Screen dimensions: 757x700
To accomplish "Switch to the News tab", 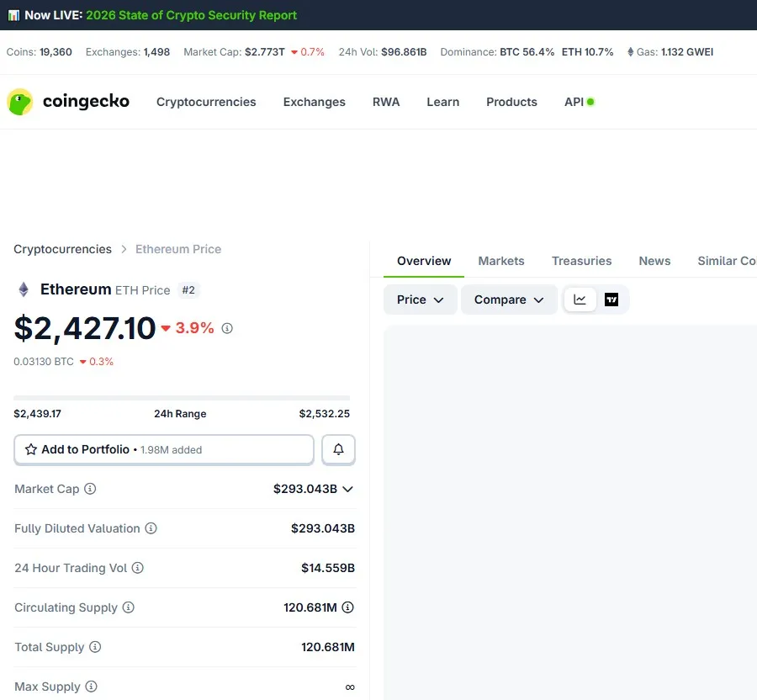I will coord(654,261).
